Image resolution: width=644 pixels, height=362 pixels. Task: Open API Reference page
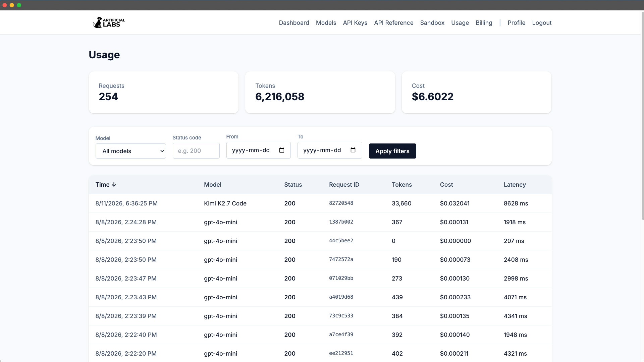click(393, 23)
